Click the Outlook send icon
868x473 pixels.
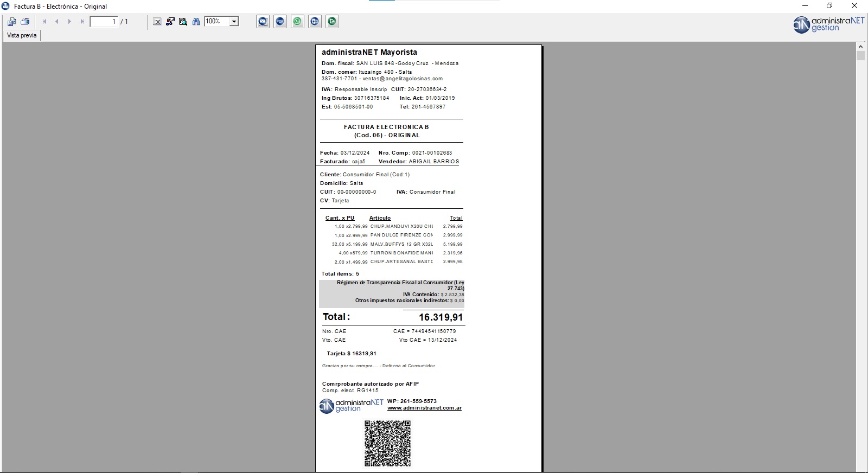315,22
